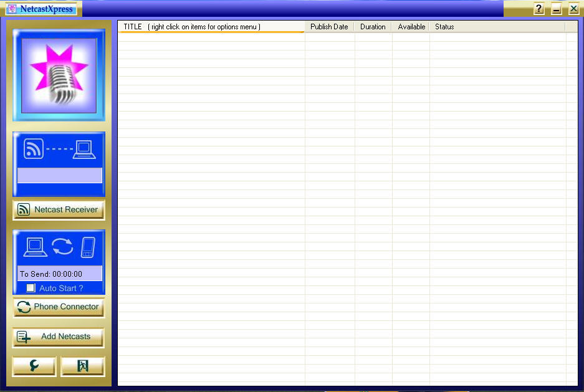The height and width of the screenshot is (392, 584).
Task: Sort list by Duration column header
Action: click(373, 27)
